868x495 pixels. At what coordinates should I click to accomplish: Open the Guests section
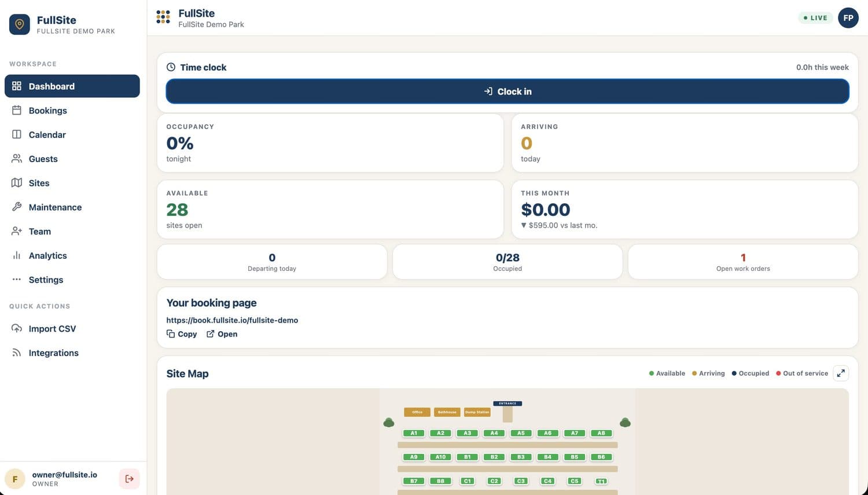point(72,159)
